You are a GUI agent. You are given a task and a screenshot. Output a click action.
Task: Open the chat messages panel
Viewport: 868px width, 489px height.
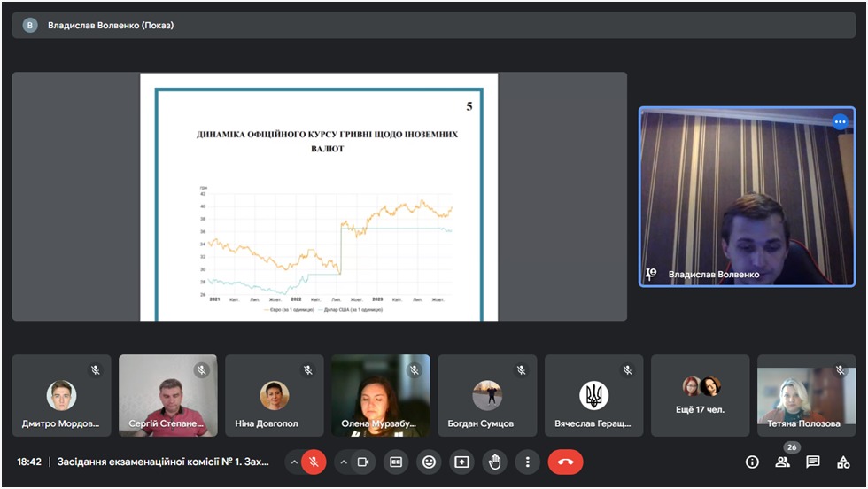coord(813,462)
